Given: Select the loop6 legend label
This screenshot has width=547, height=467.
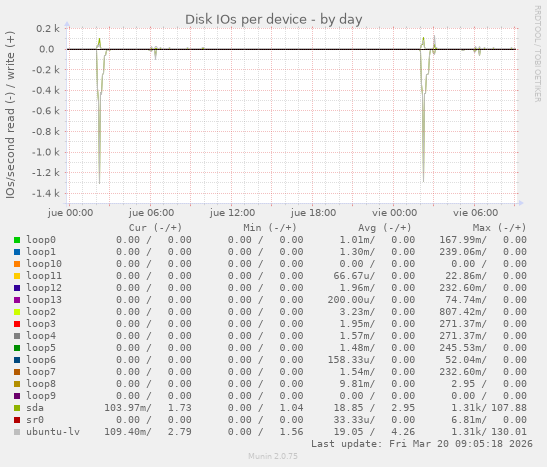Looking at the screenshot, I should pos(41,360).
